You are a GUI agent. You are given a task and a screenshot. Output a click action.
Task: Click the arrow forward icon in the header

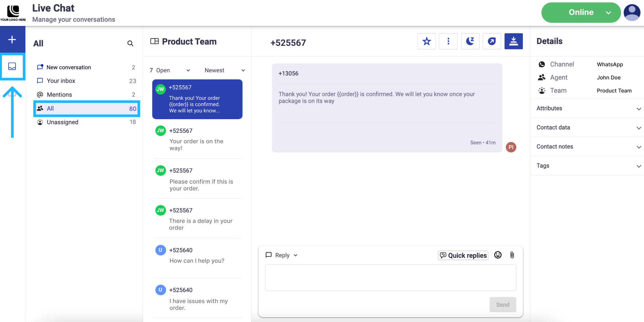coord(492,41)
